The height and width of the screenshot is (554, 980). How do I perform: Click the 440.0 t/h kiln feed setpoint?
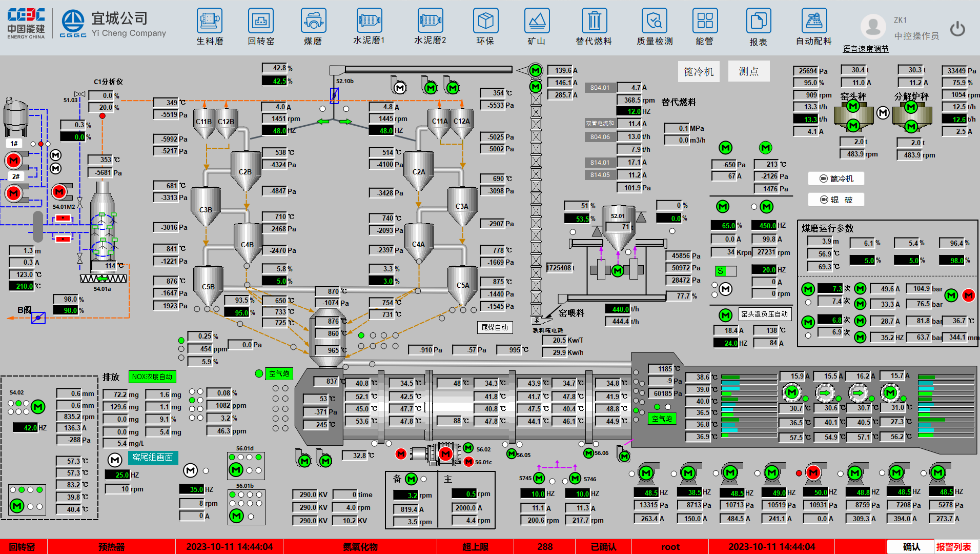(x=618, y=309)
